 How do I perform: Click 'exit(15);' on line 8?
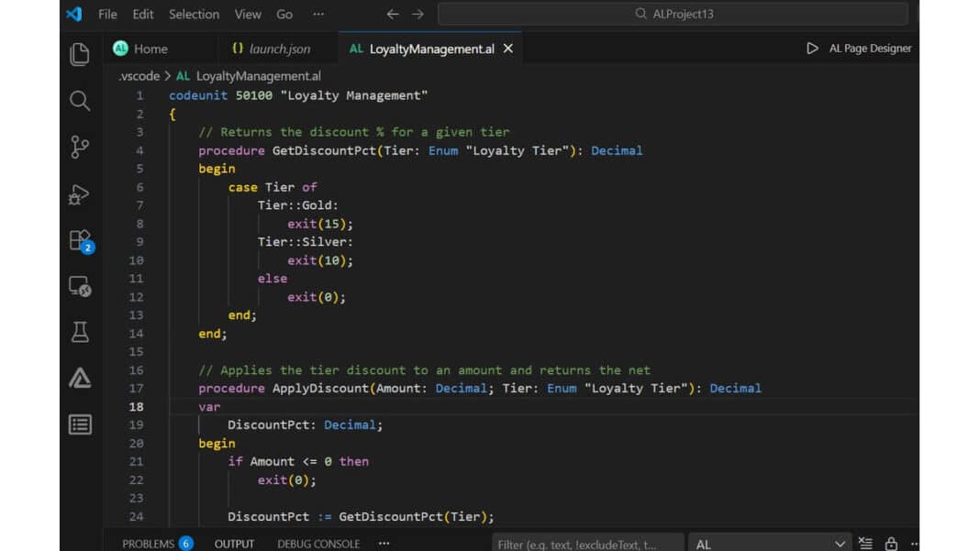coord(320,224)
